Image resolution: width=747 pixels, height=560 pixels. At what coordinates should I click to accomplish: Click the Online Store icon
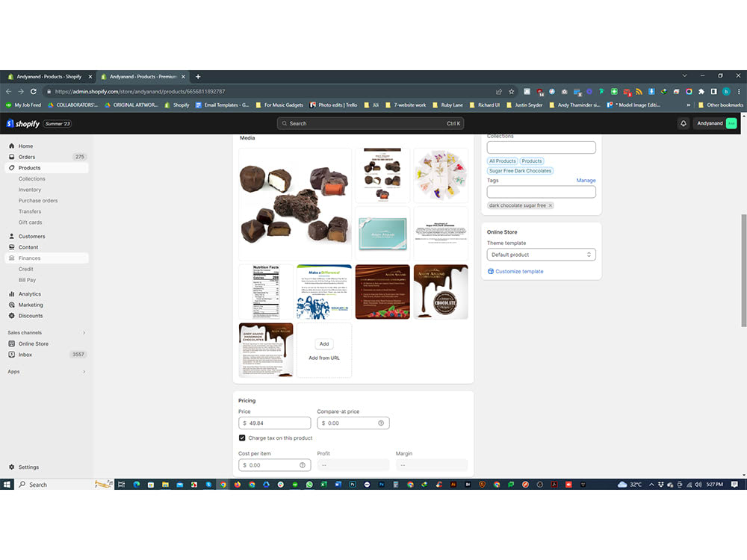click(12, 343)
